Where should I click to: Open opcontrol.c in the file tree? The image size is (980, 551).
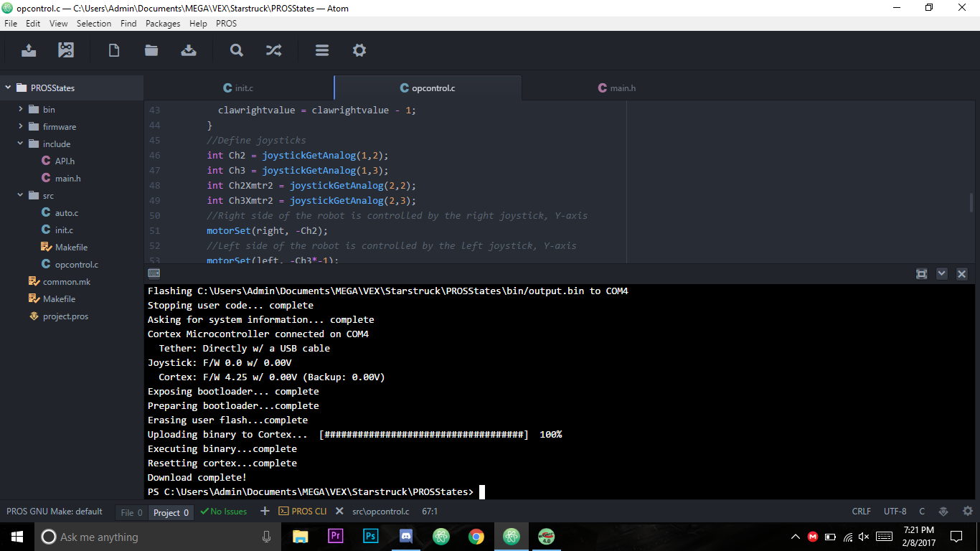pyautogui.click(x=77, y=264)
